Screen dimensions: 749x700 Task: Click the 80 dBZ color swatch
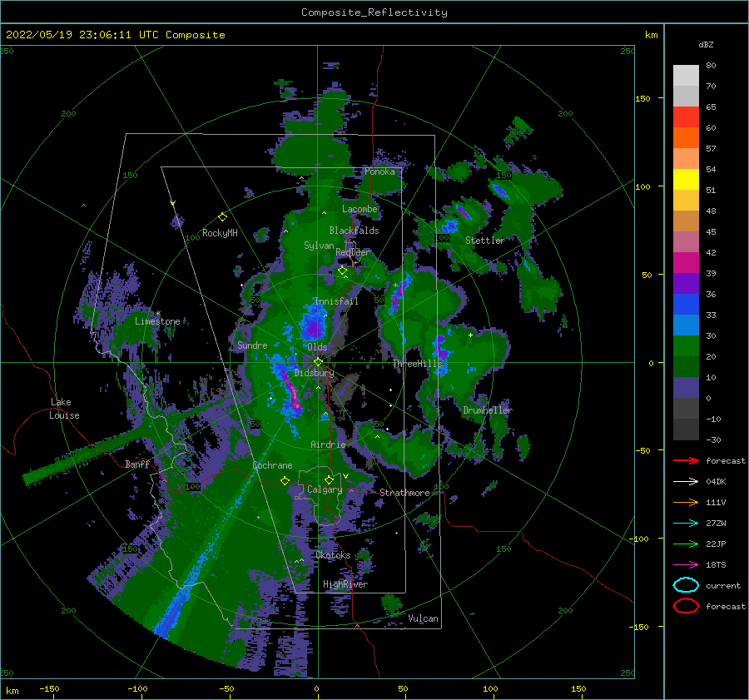tap(686, 75)
